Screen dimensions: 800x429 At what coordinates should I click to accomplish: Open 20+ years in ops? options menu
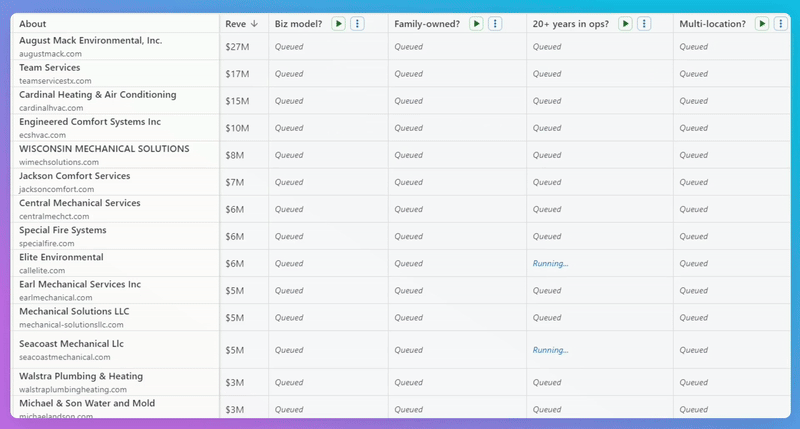click(x=644, y=23)
